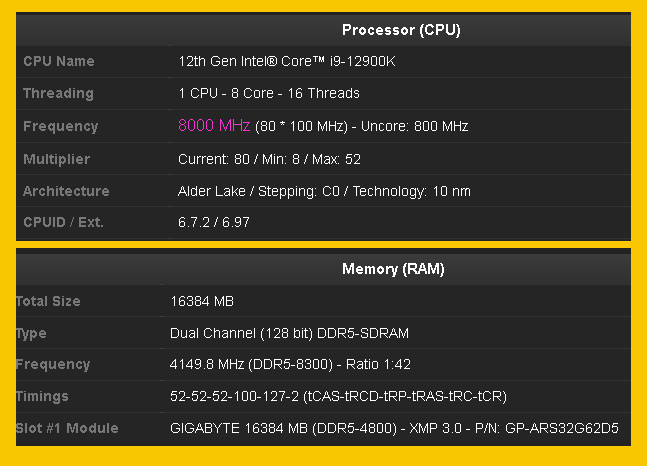The height and width of the screenshot is (466, 647).
Task: Click the 1 CPU - 8 Core - 16 Threads value
Action: click(268, 93)
